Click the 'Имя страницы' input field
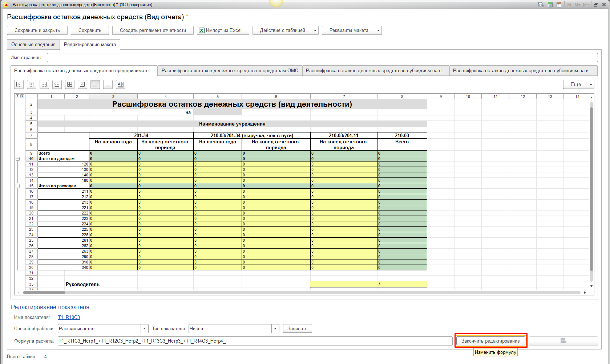 (322, 58)
